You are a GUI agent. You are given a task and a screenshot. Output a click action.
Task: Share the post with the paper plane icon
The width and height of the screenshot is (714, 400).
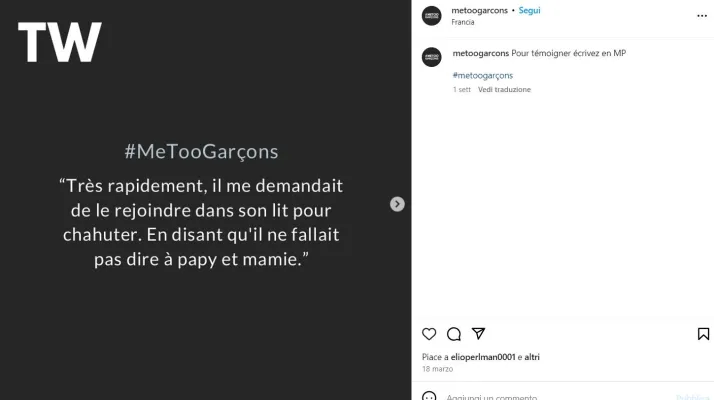click(x=478, y=334)
